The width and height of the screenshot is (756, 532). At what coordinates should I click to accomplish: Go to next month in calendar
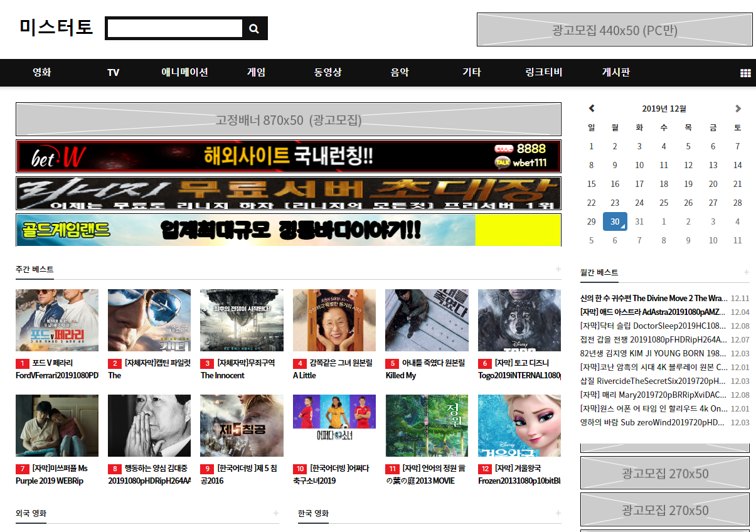pyautogui.click(x=738, y=109)
